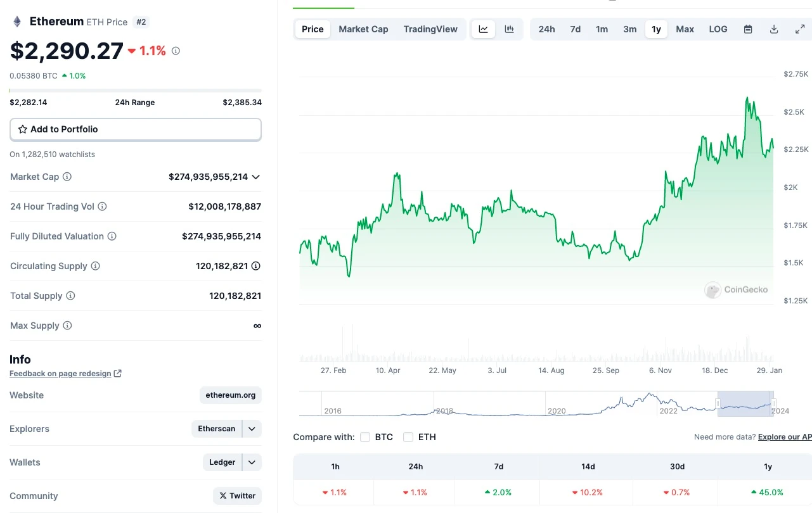Select the Price tab

click(313, 29)
